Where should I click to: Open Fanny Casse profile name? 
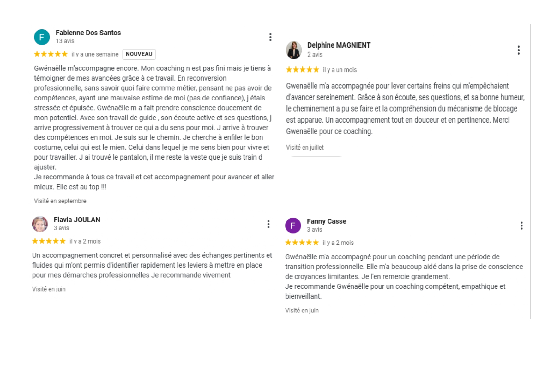[327, 221]
